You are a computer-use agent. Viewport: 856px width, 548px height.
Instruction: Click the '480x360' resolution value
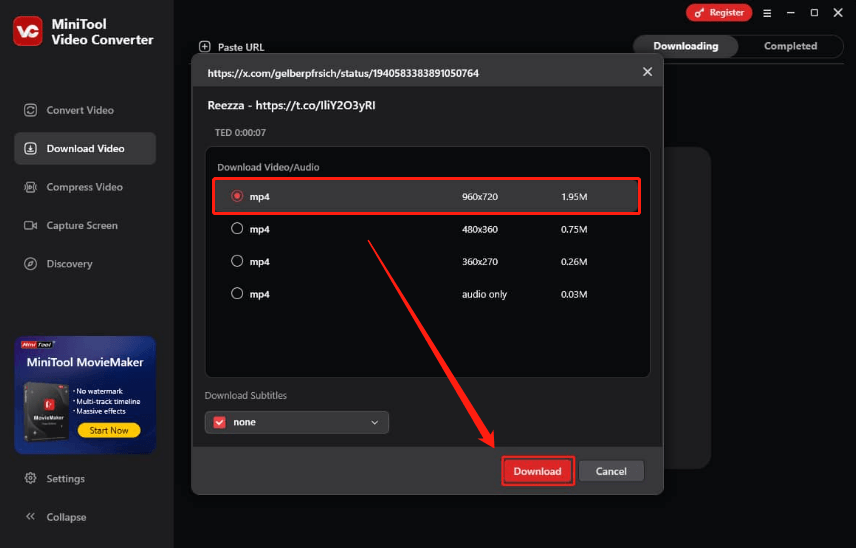(480, 229)
